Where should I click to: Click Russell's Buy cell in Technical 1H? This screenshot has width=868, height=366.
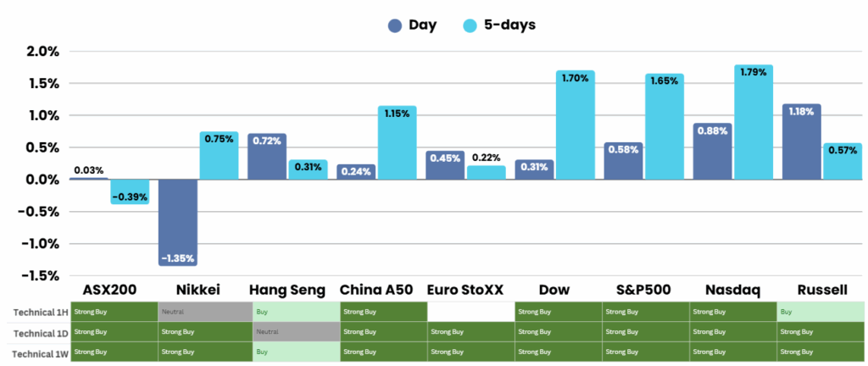click(820, 312)
